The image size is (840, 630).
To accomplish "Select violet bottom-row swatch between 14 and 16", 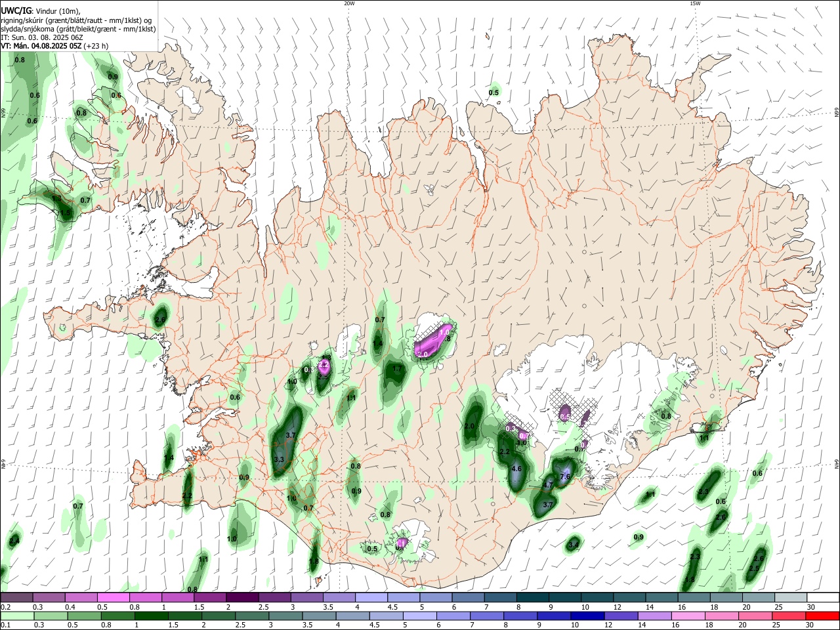I will tap(654, 616).
